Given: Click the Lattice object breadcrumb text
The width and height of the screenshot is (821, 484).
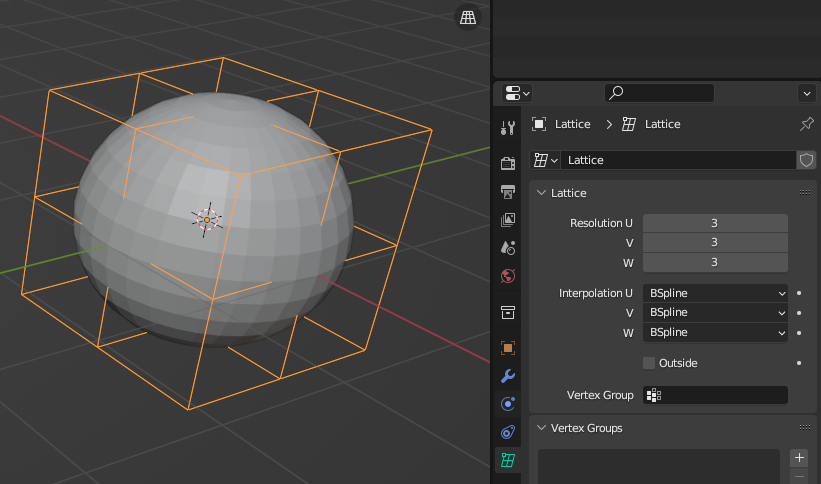Looking at the screenshot, I should coord(572,124).
